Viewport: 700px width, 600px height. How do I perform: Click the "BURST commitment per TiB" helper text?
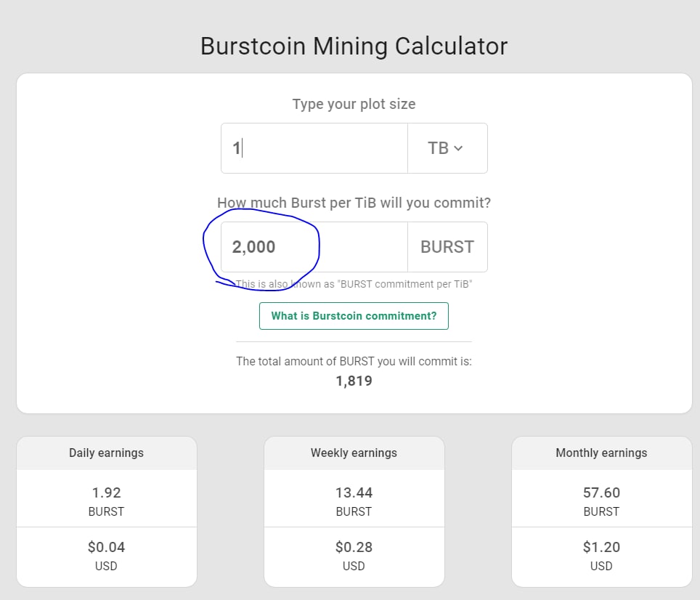coord(354,284)
